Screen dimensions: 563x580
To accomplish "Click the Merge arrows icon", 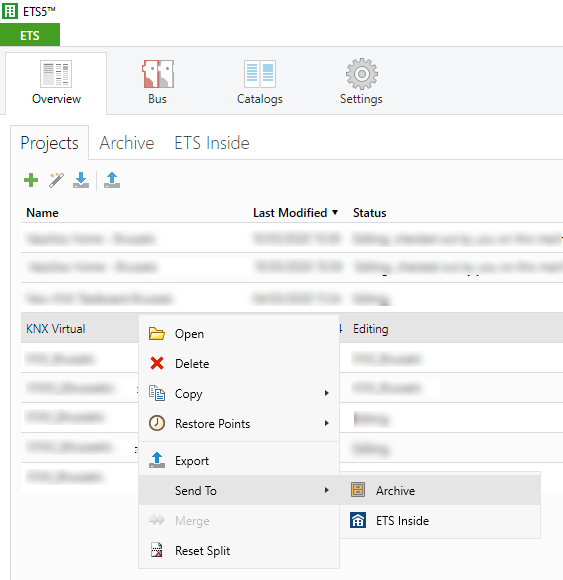I will click(x=157, y=520).
